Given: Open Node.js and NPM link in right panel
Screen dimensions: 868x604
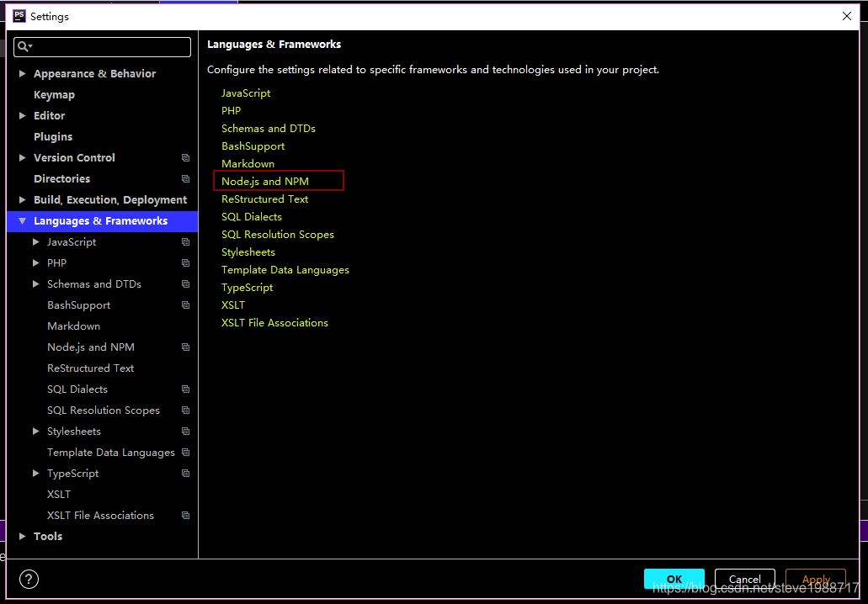Looking at the screenshot, I should 265,182.
